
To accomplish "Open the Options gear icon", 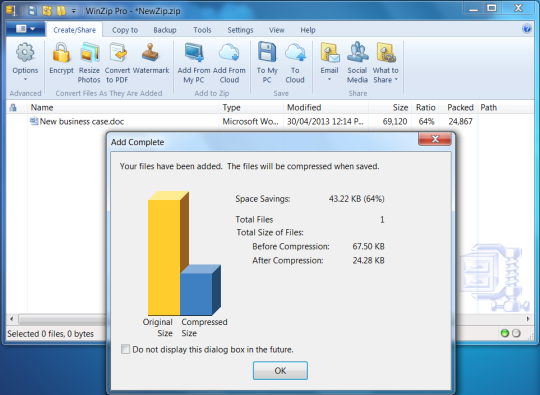I will (25, 53).
